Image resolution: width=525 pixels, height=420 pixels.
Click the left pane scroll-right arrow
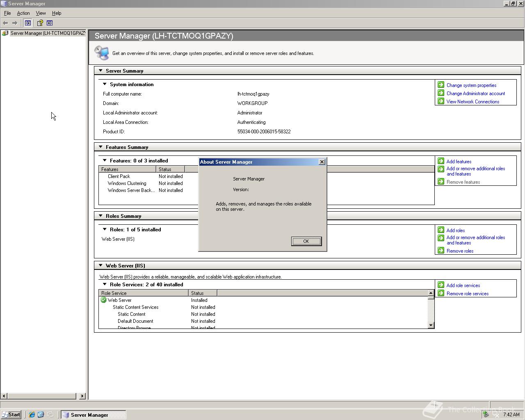(x=82, y=396)
